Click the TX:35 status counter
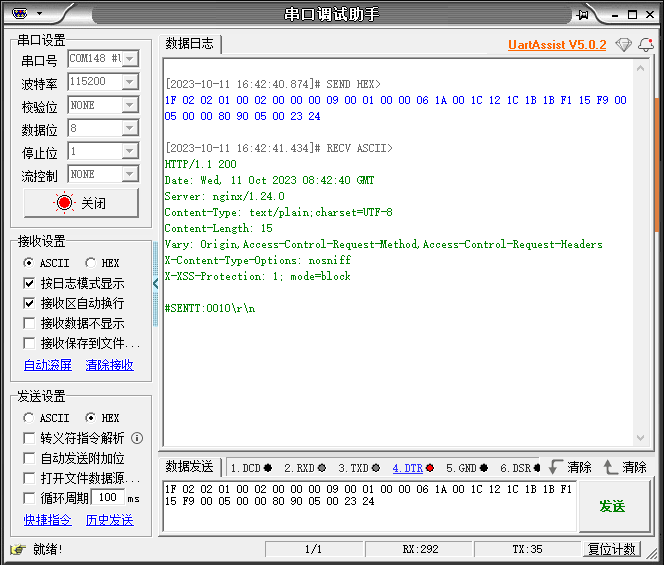The width and height of the screenshot is (664, 565). pyautogui.click(x=527, y=549)
